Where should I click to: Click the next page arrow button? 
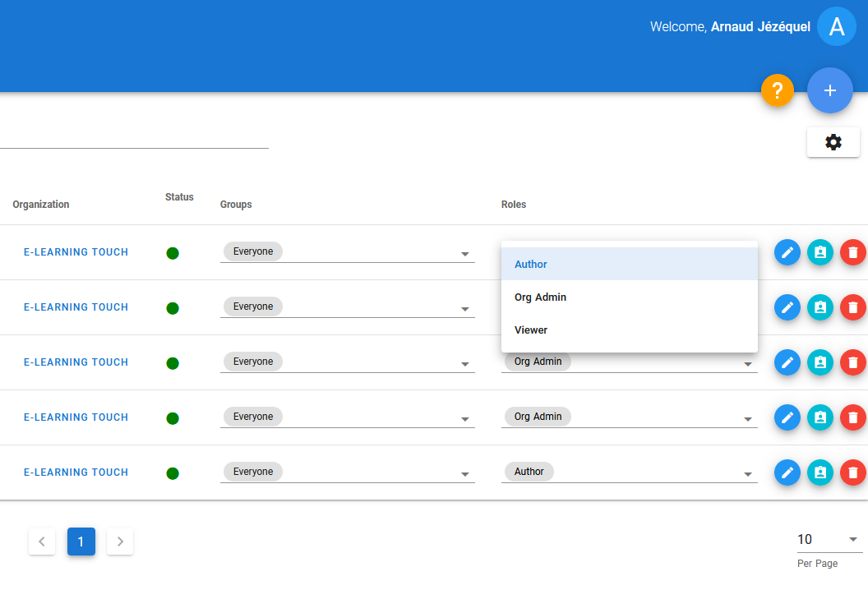(x=120, y=542)
